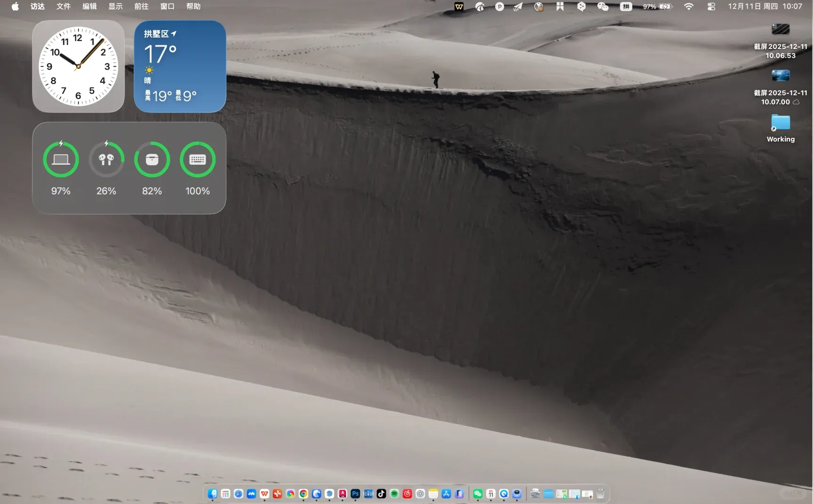This screenshot has width=813, height=504.
Task: Open the 帮助 menu
Action: pyautogui.click(x=193, y=7)
